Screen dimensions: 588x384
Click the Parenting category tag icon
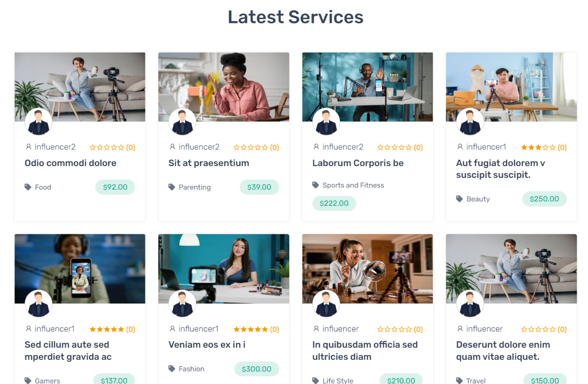172,187
